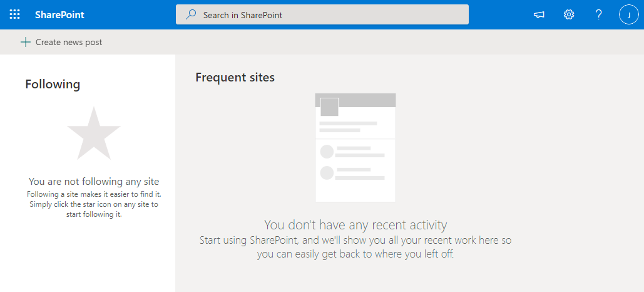
Task: Click the Frequent sites heading
Action: [x=235, y=77]
